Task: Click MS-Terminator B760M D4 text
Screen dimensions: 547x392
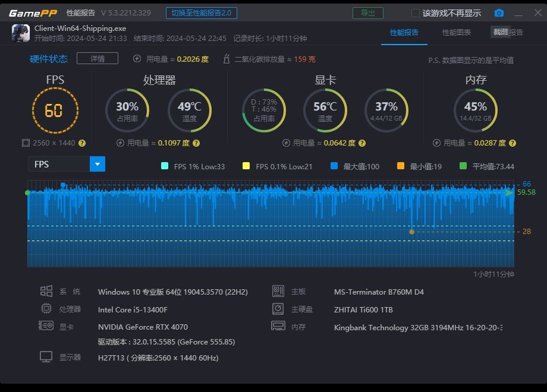Action: point(379,292)
